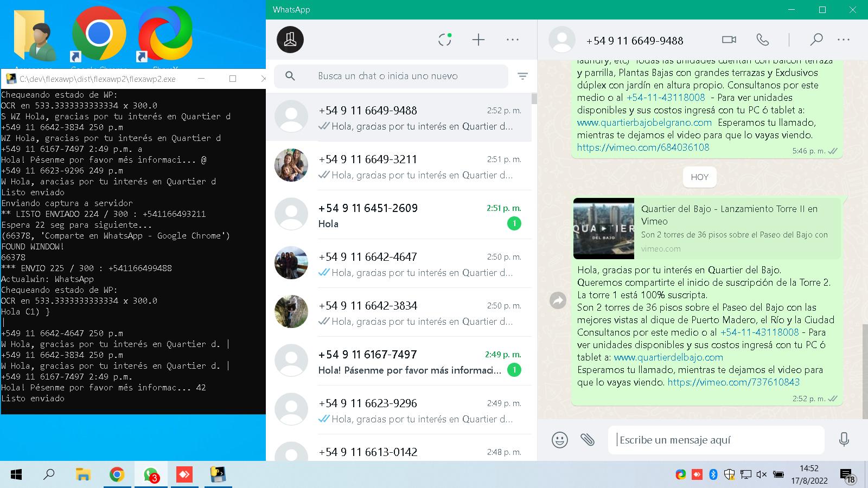Switch to Chrome in the taskbar
The height and width of the screenshot is (488, 868).
(117, 475)
